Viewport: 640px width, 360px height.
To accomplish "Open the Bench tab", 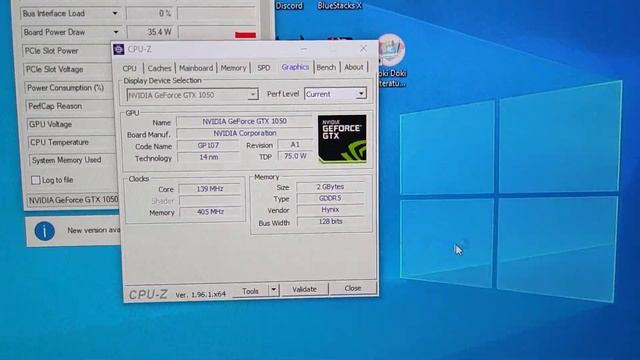I will [x=326, y=67].
